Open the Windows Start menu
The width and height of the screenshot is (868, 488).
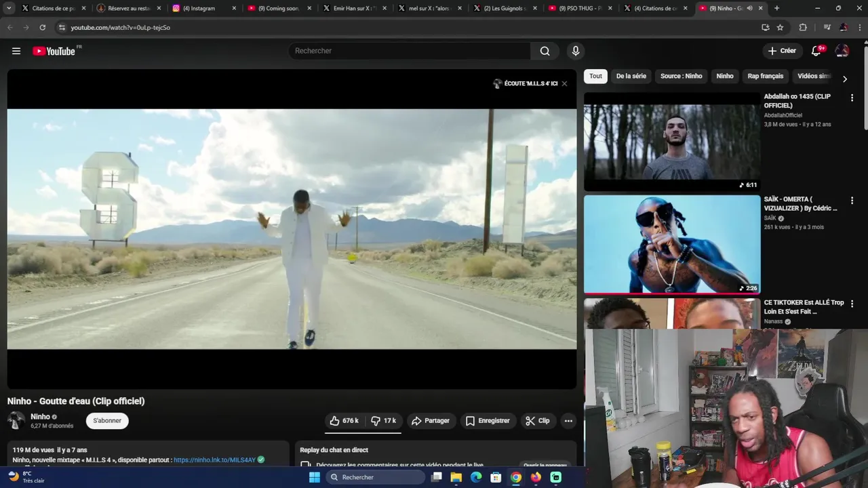(314, 477)
